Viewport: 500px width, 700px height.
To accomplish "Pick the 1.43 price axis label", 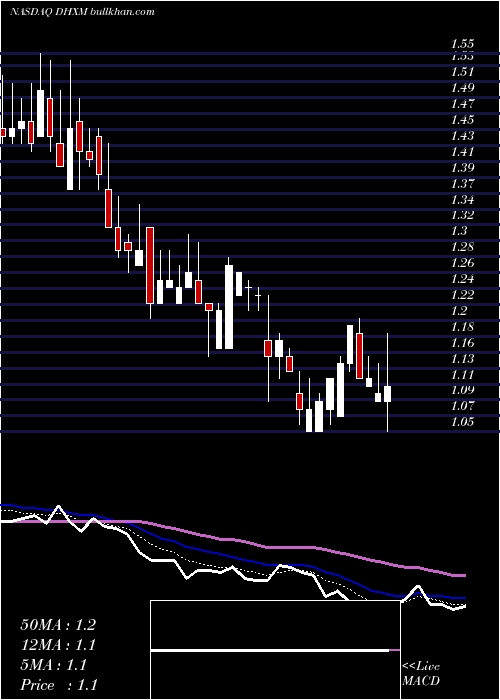I will click(462, 136).
